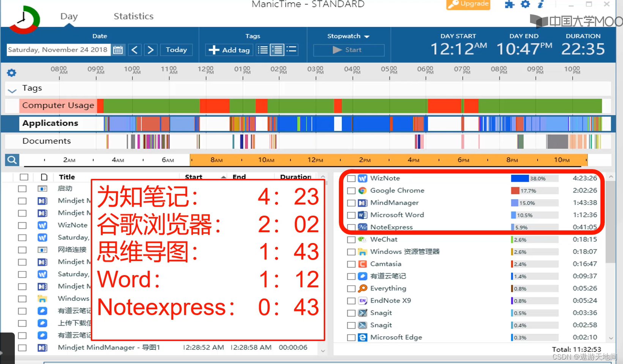Sort by the Title column header

pyautogui.click(x=67, y=177)
